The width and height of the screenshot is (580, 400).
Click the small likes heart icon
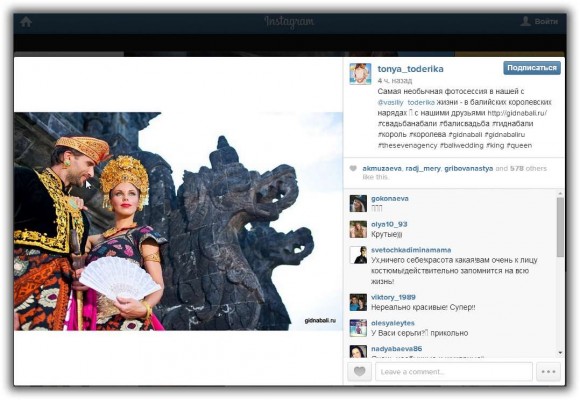point(353,169)
